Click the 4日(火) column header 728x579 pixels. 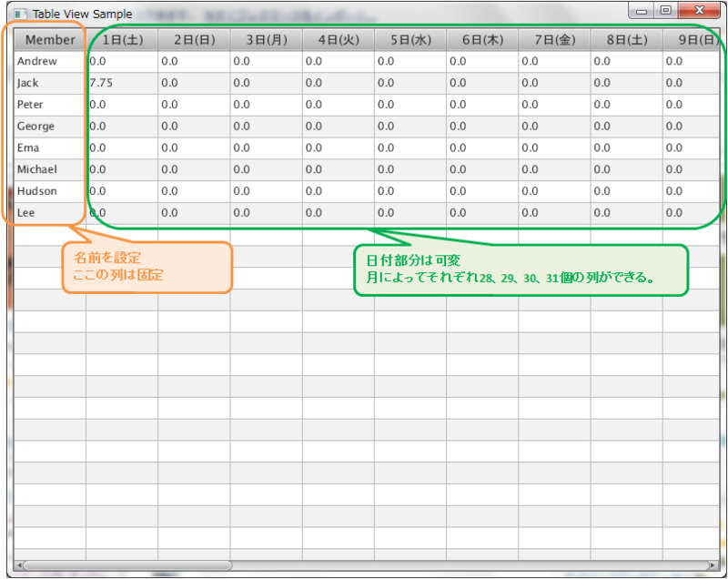click(x=339, y=40)
